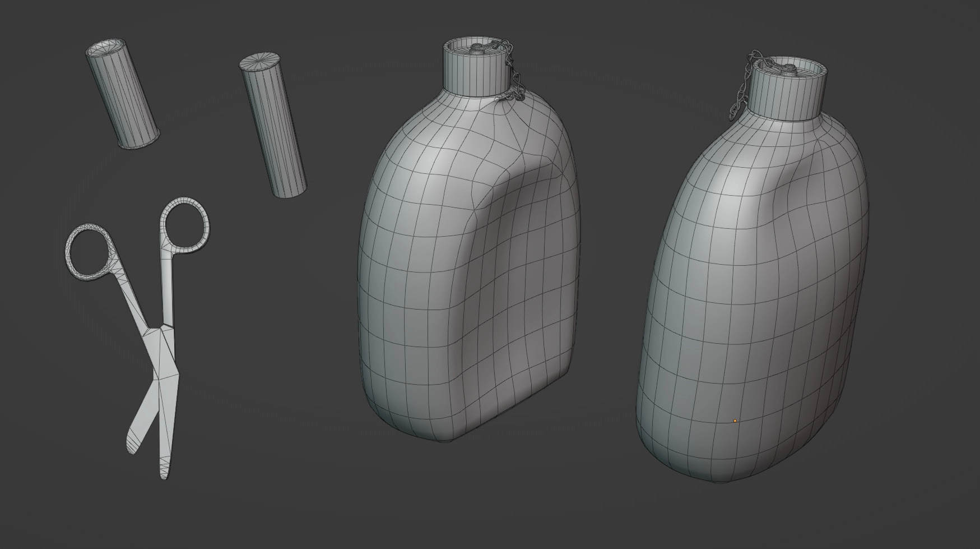The height and width of the screenshot is (549, 980).
Task: Click the stopper on top of right bottle
Action: [789, 70]
